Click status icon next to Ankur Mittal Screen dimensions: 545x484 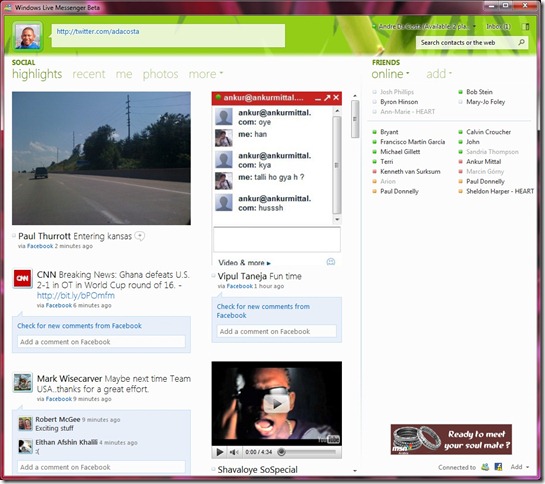pyautogui.click(x=460, y=162)
